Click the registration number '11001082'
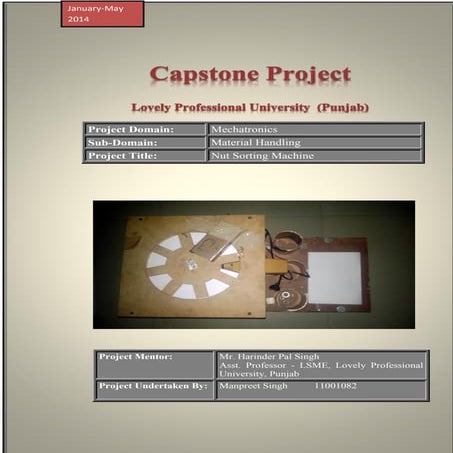 point(335,386)
